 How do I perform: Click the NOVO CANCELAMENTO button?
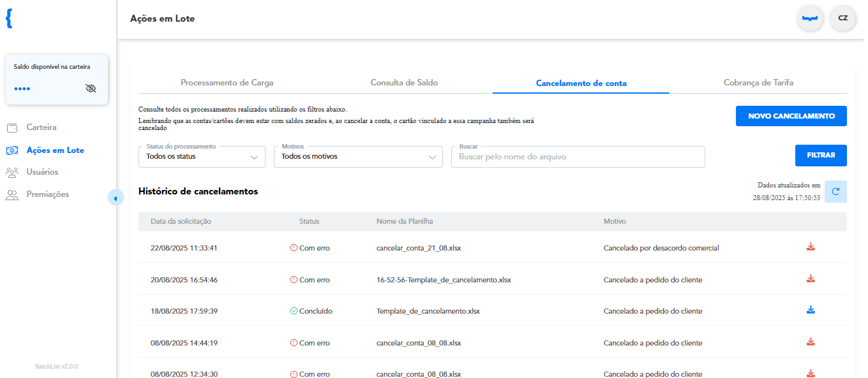pyautogui.click(x=791, y=116)
